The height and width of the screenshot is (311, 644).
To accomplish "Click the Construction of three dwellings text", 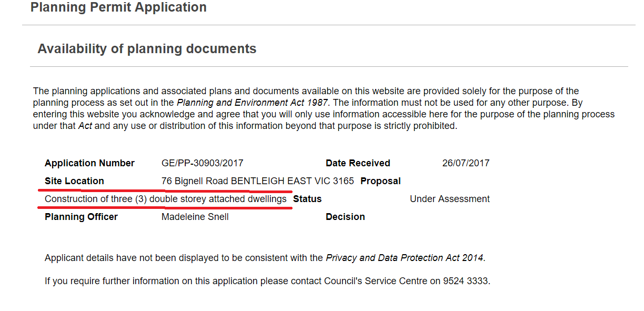I will click(166, 199).
